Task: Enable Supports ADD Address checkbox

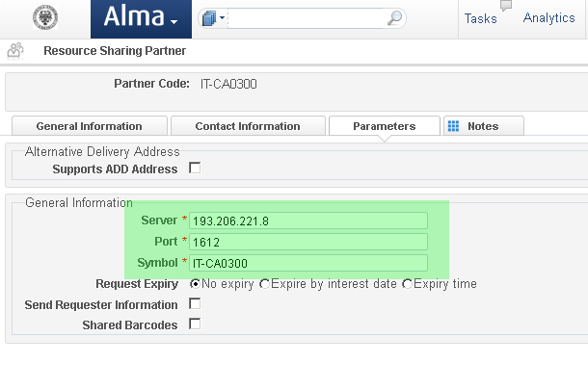Action: pos(195,168)
